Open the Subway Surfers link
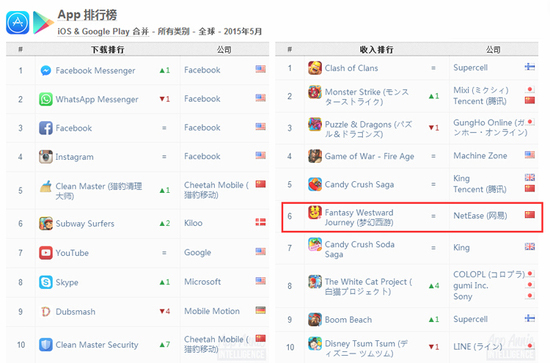The height and width of the screenshot is (363, 550). (85, 223)
